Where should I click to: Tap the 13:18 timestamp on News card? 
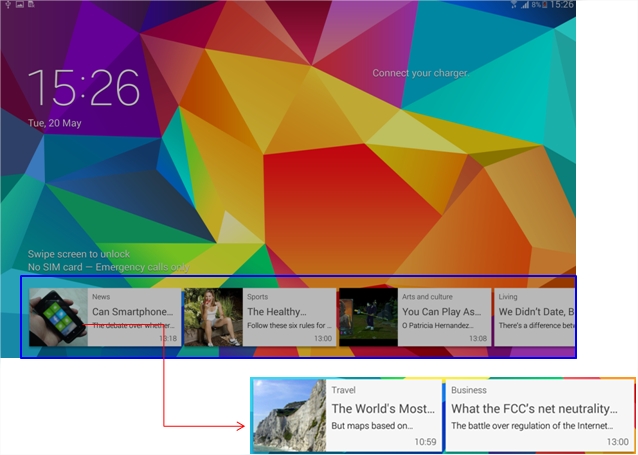168,339
